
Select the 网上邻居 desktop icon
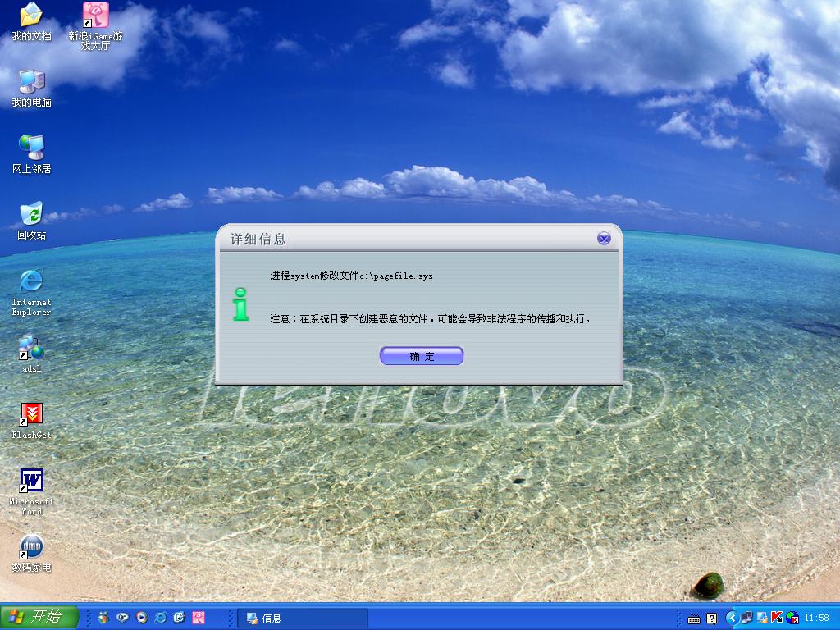pyautogui.click(x=31, y=155)
